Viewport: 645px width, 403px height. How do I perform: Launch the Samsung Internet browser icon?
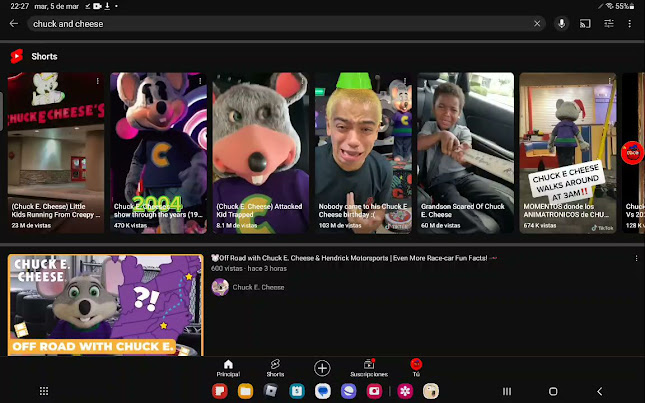pyautogui.click(x=348, y=391)
